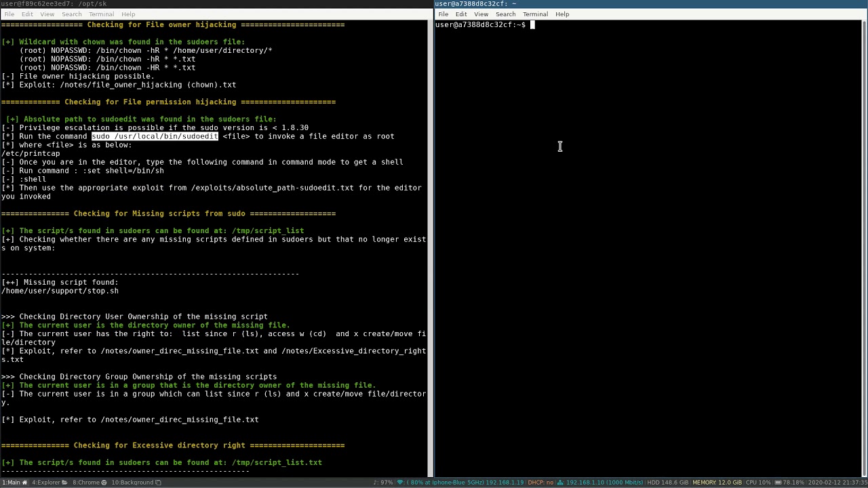Click the battery icon showing 78.18%
The height and width of the screenshot is (488, 868).
[x=778, y=483]
